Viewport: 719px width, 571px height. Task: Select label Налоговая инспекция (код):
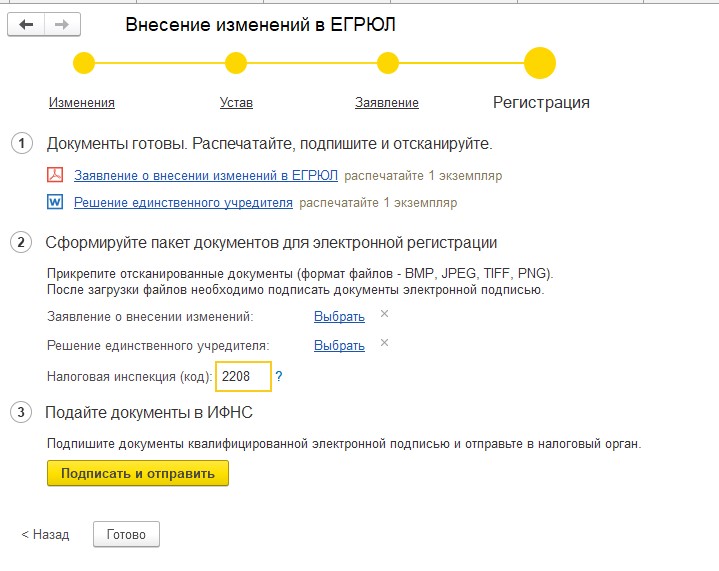click(129, 377)
